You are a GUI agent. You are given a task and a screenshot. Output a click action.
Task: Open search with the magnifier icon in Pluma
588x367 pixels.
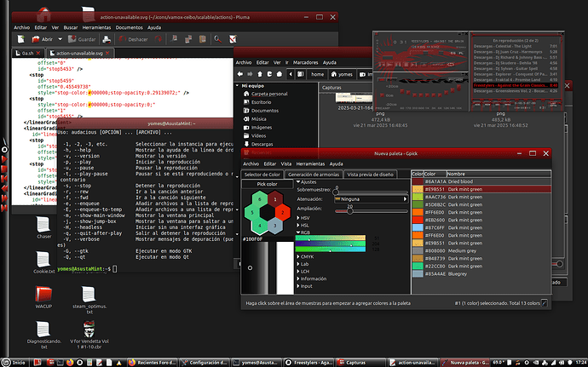tap(217, 39)
